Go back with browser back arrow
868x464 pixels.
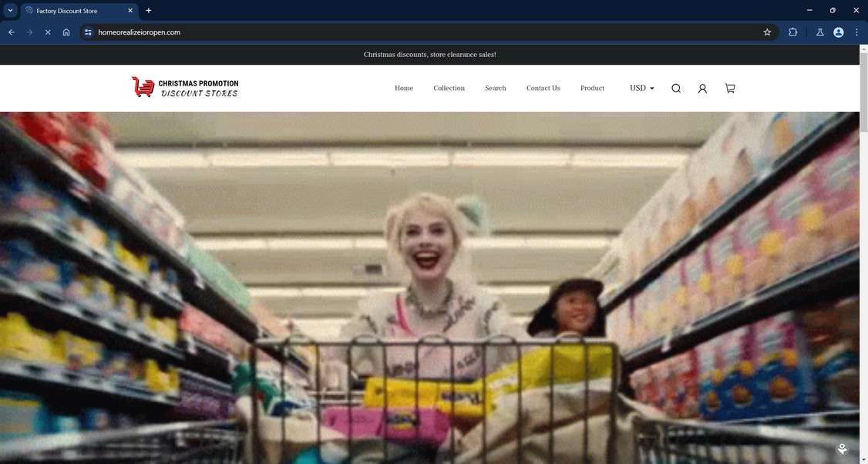pos(11,32)
